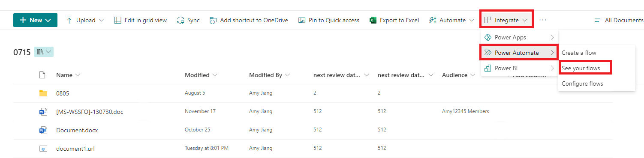Open the [MS-WSSFO]-130730.doc file
Image resolution: width=644 pixels, height=158 pixels.
point(90,112)
